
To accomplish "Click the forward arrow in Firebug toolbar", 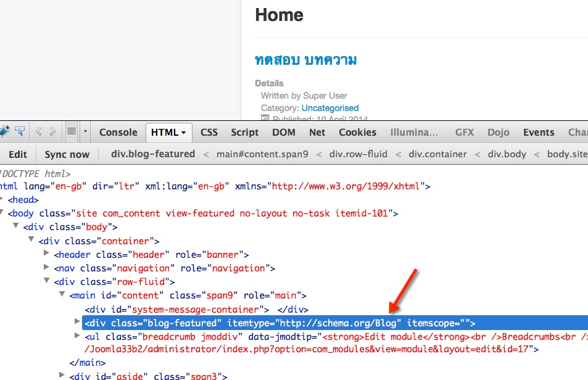I will 52,131.
